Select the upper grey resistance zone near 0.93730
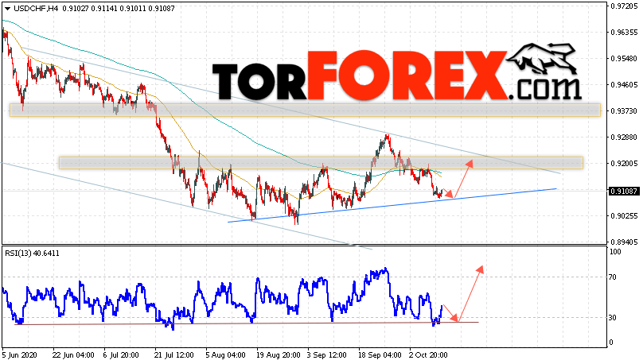Image resolution: width=643 pixels, height=364 pixels. [x=305, y=110]
